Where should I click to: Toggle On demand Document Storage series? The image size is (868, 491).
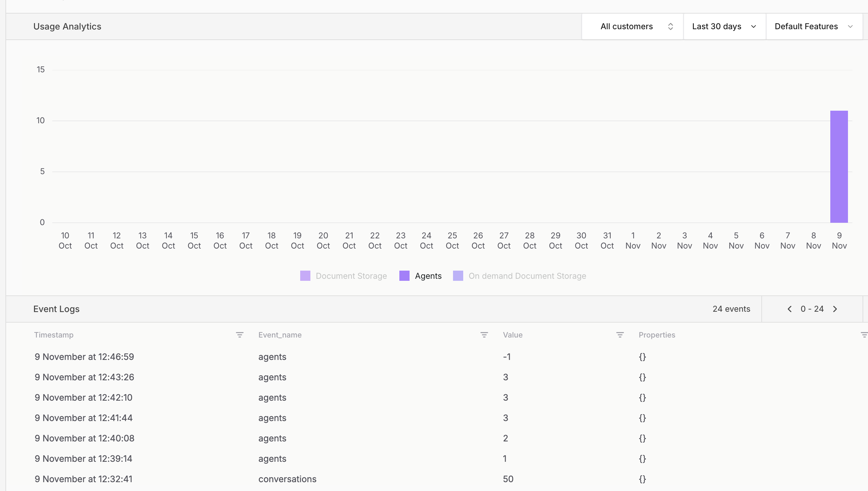coord(527,276)
